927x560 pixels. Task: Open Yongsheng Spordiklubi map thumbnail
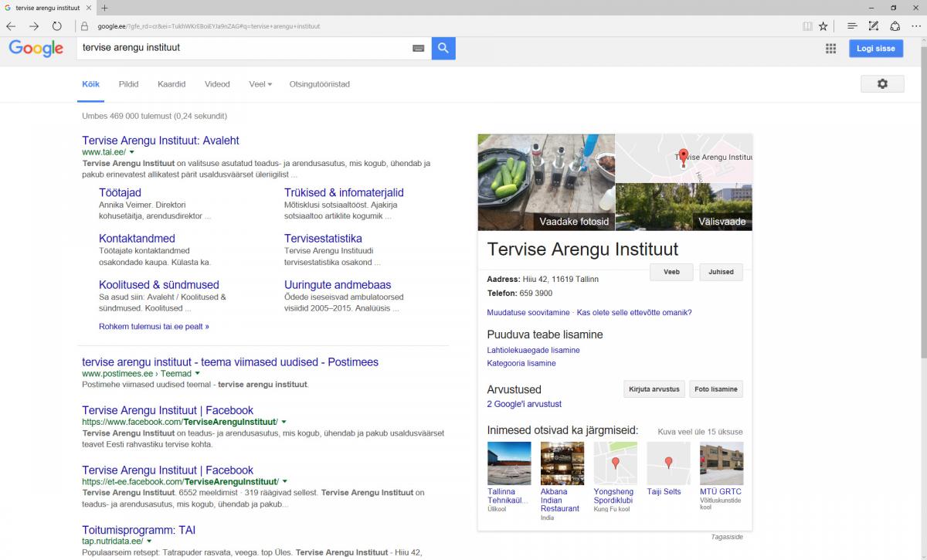click(x=616, y=463)
